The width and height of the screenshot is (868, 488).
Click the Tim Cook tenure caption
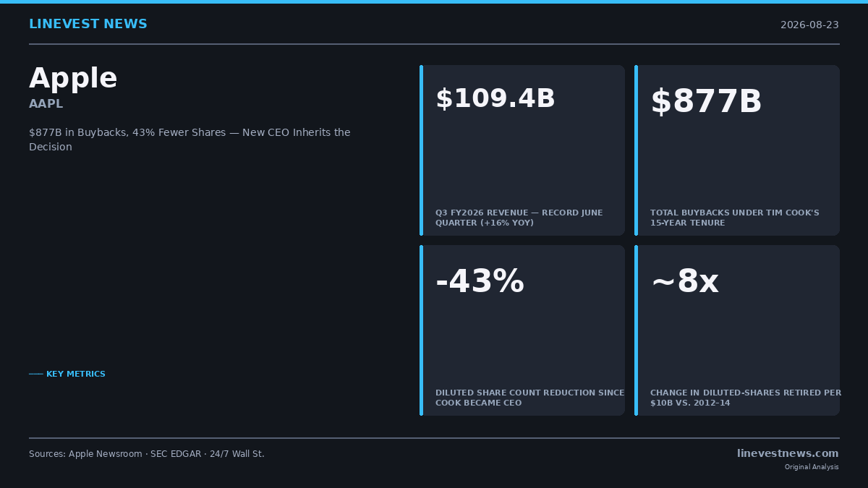(735, 218)
